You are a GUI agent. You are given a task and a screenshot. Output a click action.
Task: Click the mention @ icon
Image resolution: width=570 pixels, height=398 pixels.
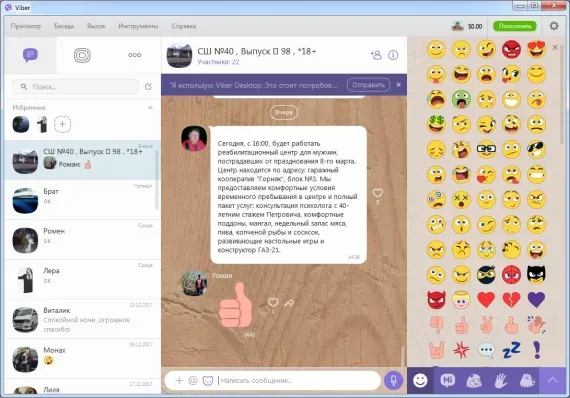193,381
